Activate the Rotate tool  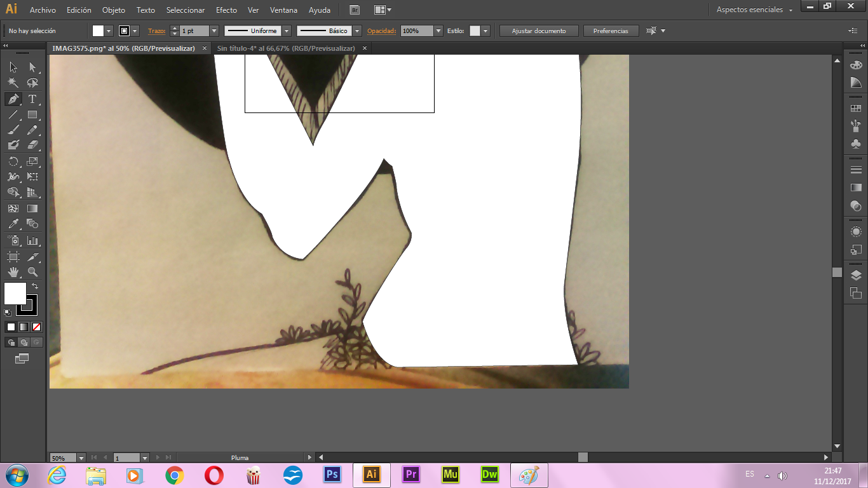click(x=13, y=161)
